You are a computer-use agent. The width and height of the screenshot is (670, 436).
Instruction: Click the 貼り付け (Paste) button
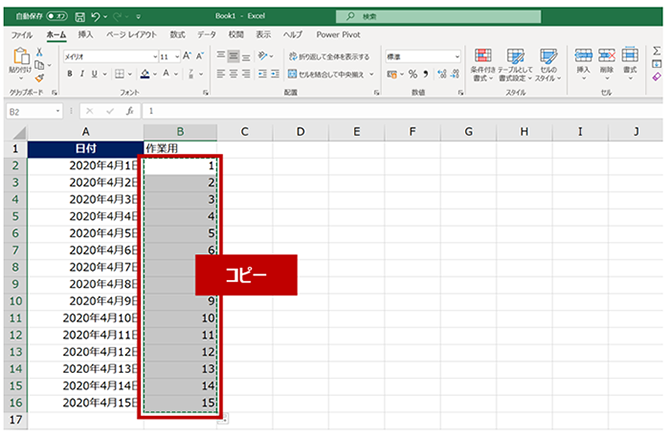click(20, 62)
